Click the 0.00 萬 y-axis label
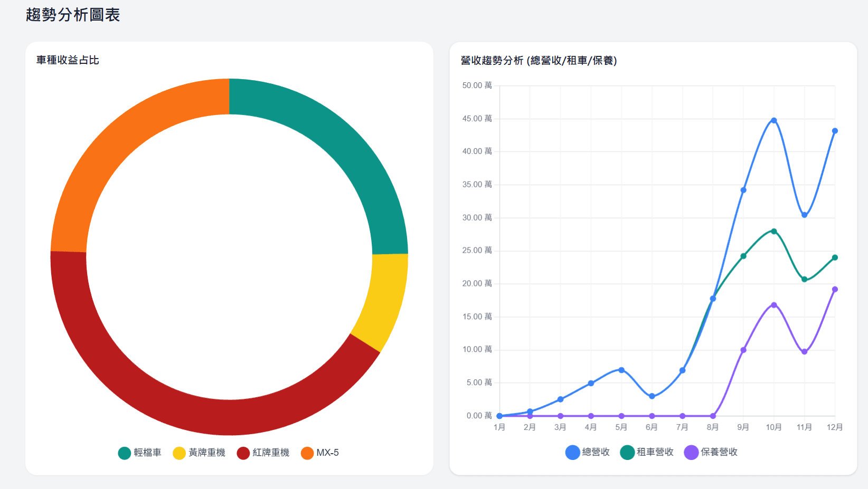 (x=479, y=416)
